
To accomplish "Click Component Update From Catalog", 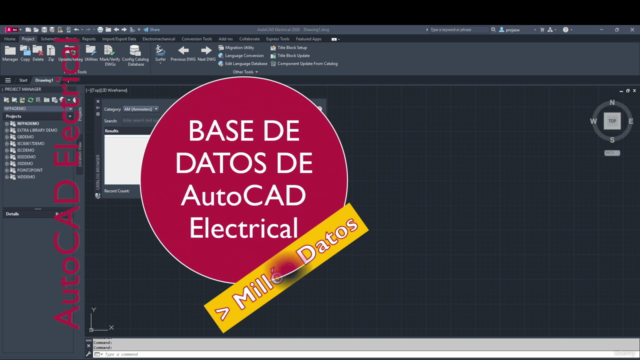I will pos(304,64).
